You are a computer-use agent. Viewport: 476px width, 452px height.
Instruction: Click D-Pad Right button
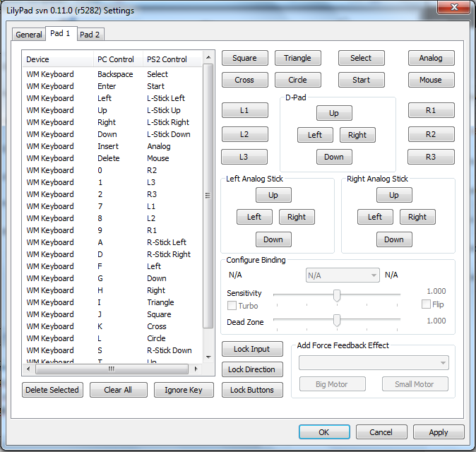click(x=357, y=135)
